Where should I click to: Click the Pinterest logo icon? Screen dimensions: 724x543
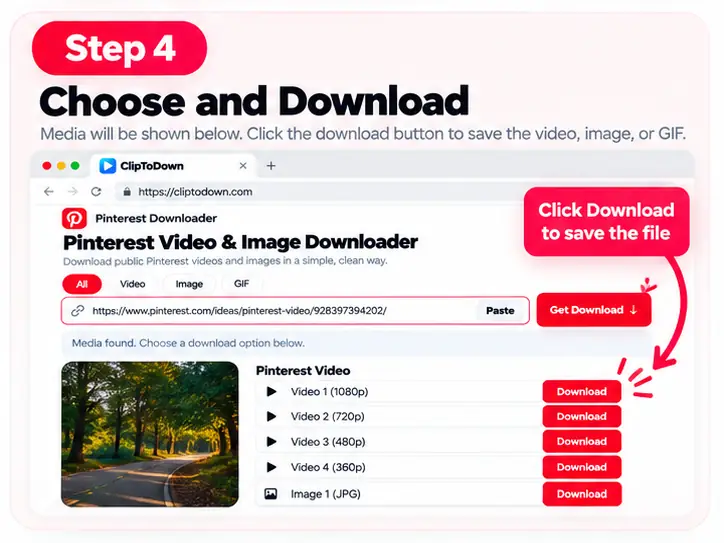pos(74,218)
